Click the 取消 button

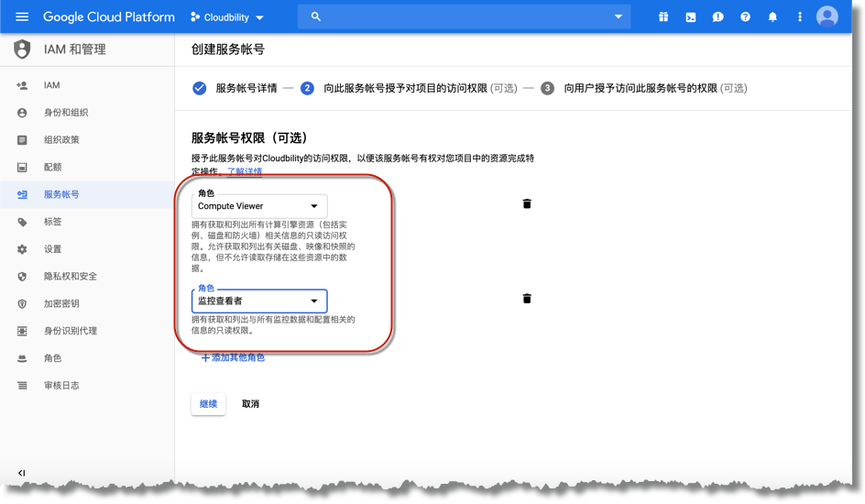coord(250,403)
